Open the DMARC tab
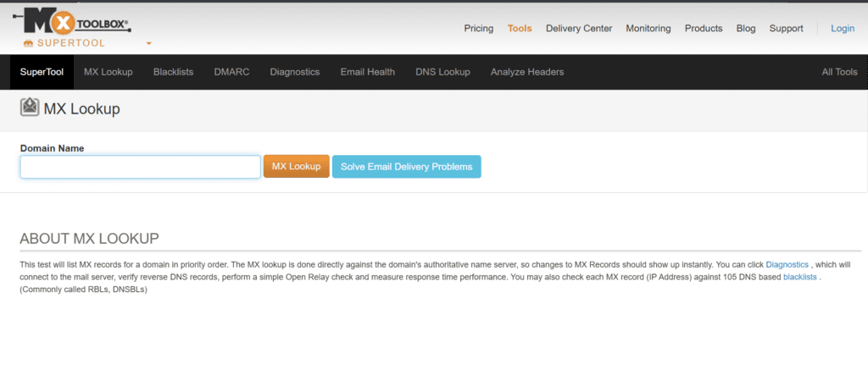Screen dimensions: 868x381 232,72
